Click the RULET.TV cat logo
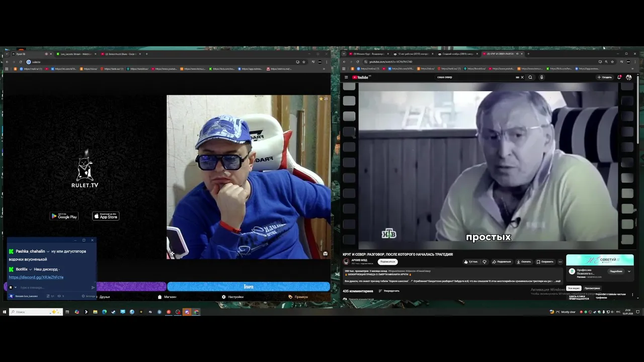The width and height of the screenshot is (644, 362). pos(85,171)
